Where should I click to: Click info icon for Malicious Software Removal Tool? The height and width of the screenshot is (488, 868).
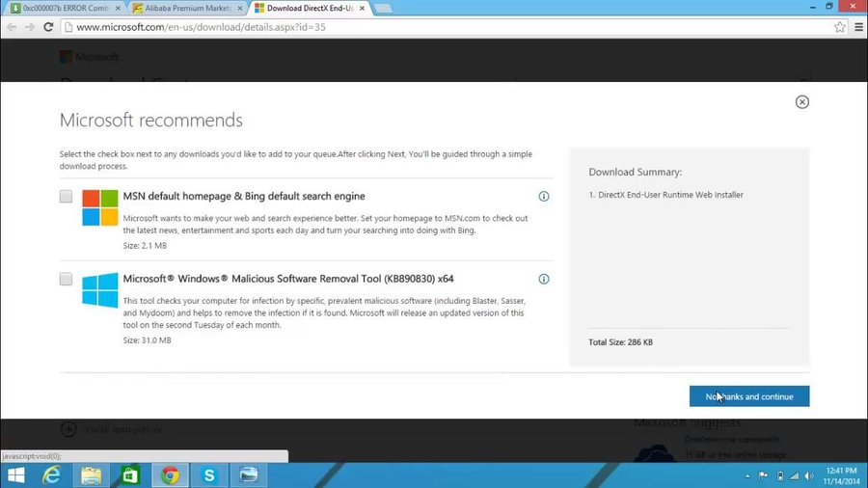[544, 280]
